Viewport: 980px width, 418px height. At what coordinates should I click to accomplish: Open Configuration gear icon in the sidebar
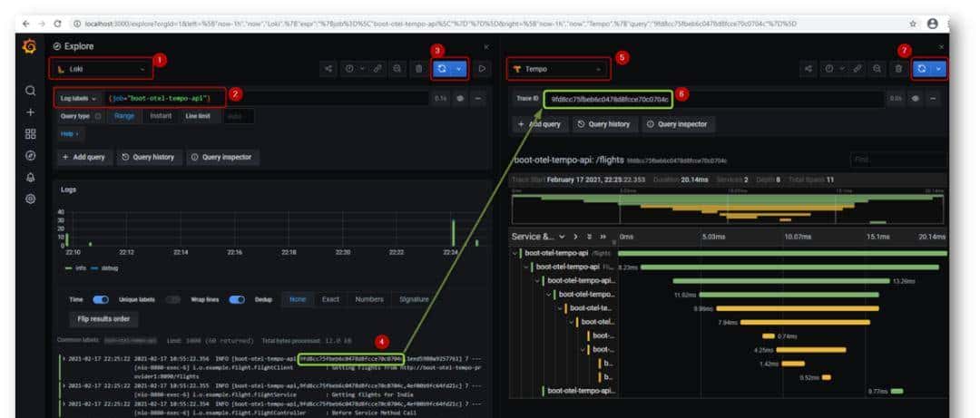[x=30, y=199]
